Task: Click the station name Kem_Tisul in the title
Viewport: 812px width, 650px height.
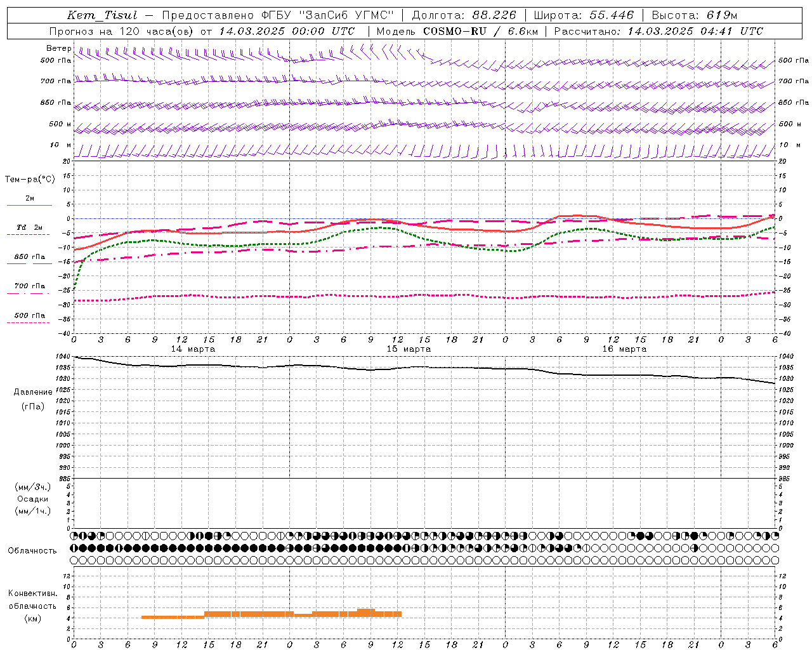Action: coord(102,15)
